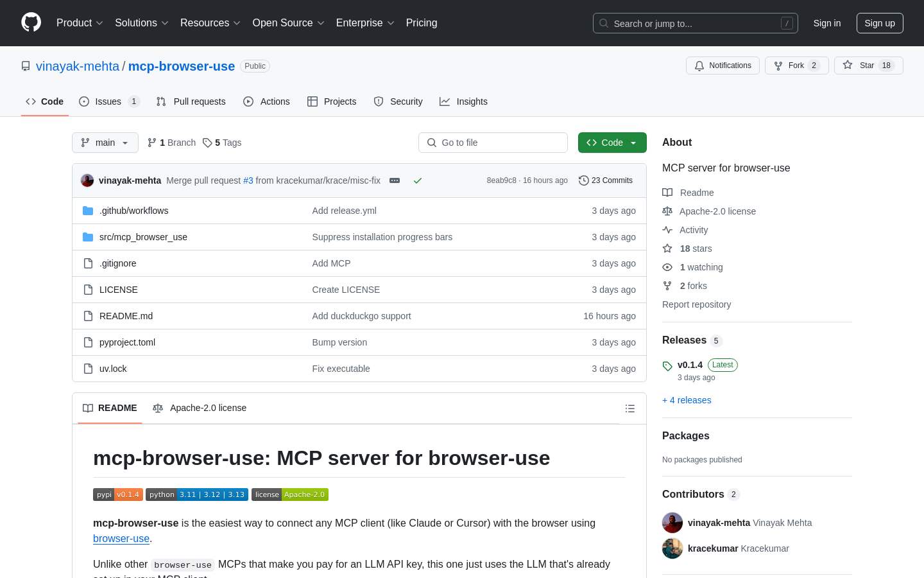
Task: Star the mcp-browser-use repository
Action: click(868, 66)
